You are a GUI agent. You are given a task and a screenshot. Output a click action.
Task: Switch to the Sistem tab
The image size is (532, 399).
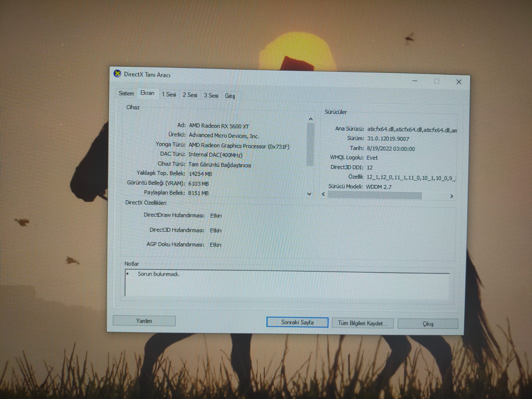click(x=126, y=93)
